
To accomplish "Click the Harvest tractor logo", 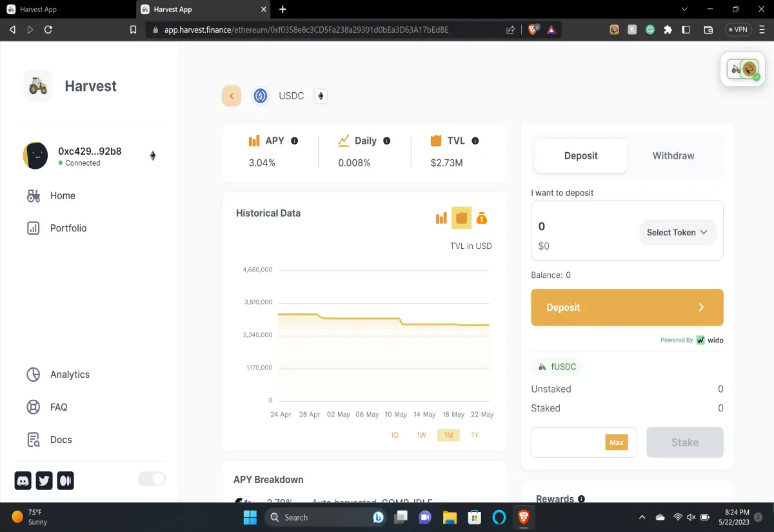I will [38, 86].
